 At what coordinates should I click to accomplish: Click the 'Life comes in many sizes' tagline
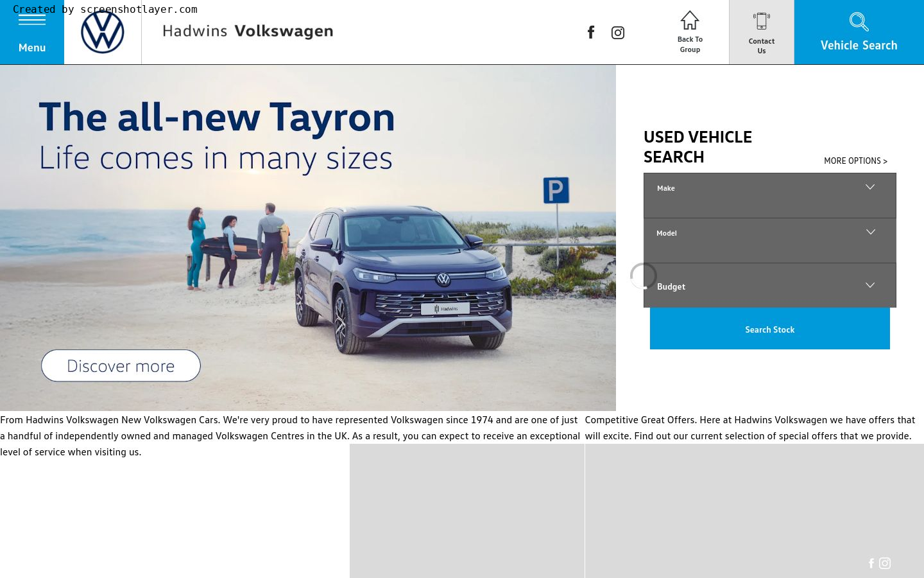[x=216, y=159]
